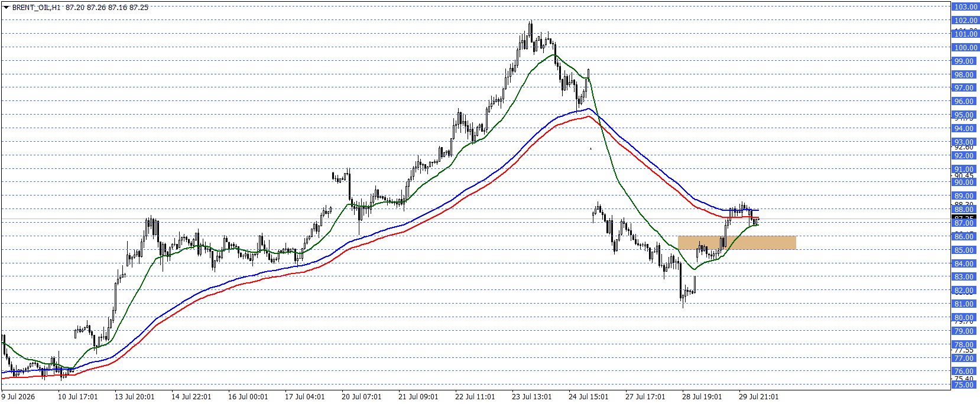Click the 89.00 price level label
This screenshot has height=404, width=980.
[965, 196]
